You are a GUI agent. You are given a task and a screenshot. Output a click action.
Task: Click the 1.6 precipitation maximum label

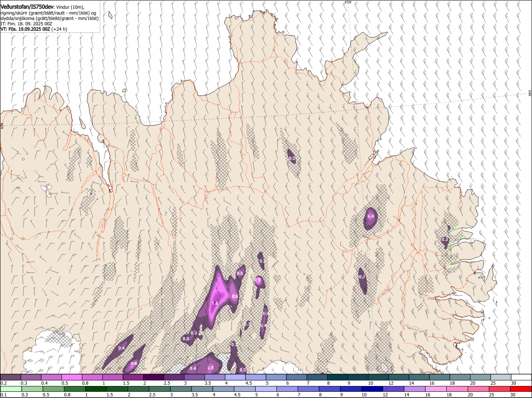pyautogui.click(x=215, y=304)
